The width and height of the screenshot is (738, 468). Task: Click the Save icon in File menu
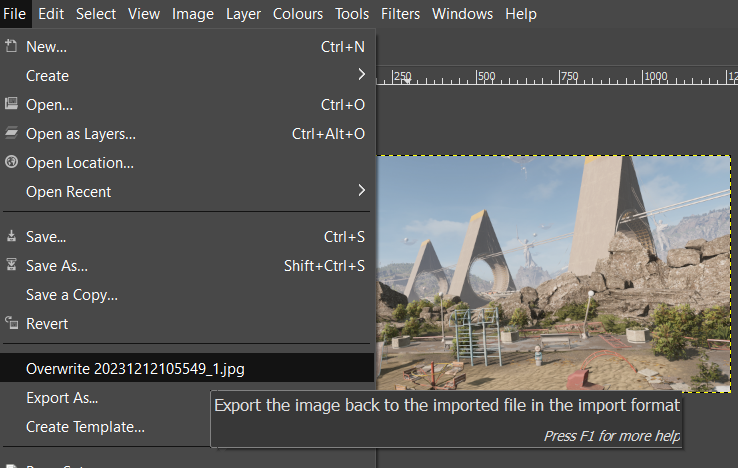[12, 237]
